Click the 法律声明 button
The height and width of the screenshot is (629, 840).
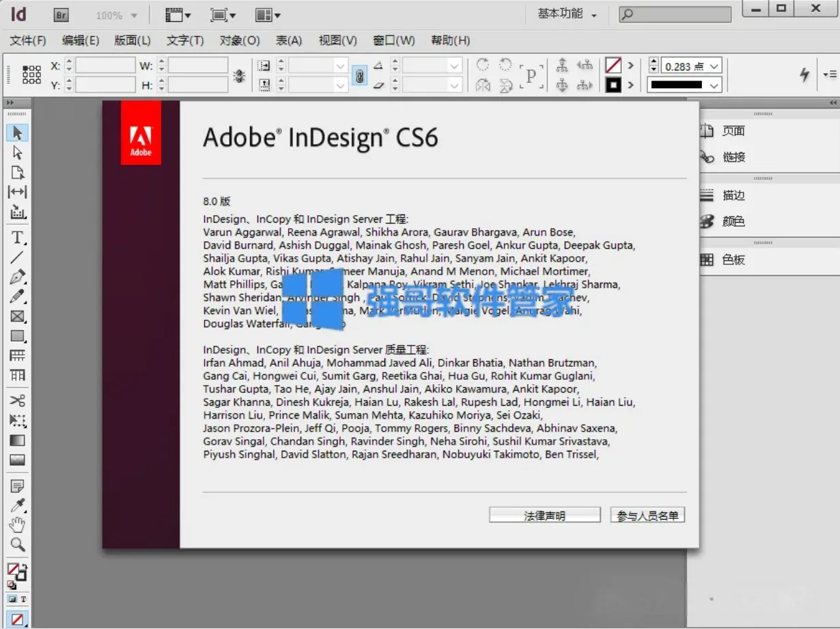click(544, 516)
